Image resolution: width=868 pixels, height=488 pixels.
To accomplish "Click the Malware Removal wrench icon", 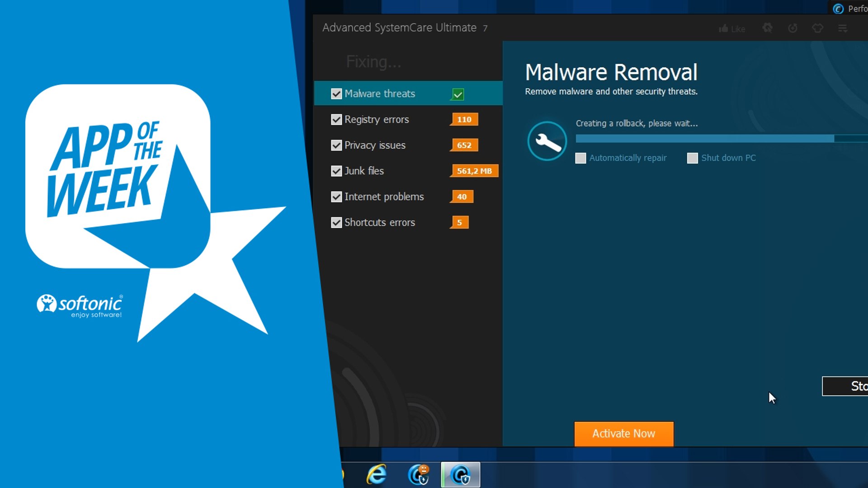I will 547,141.
